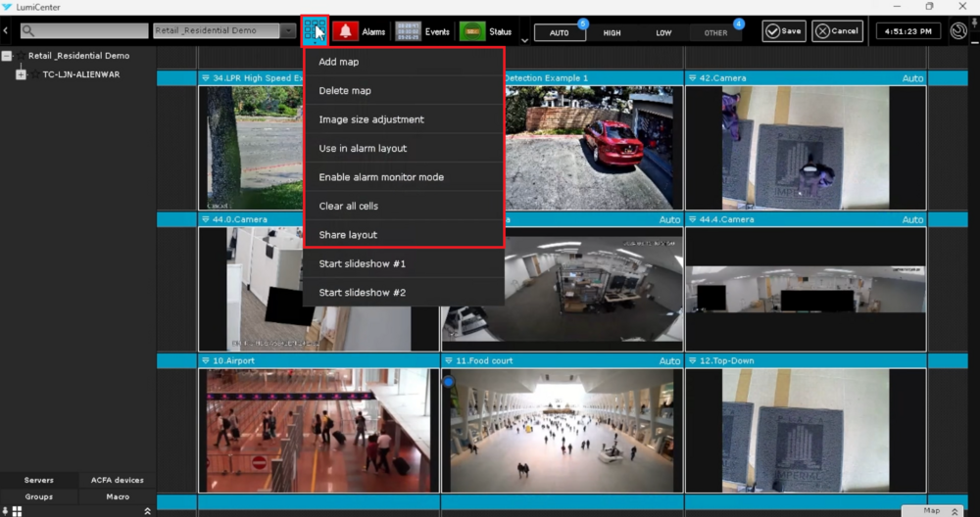Click the layout grid icon in toolbar

(315, 31)
